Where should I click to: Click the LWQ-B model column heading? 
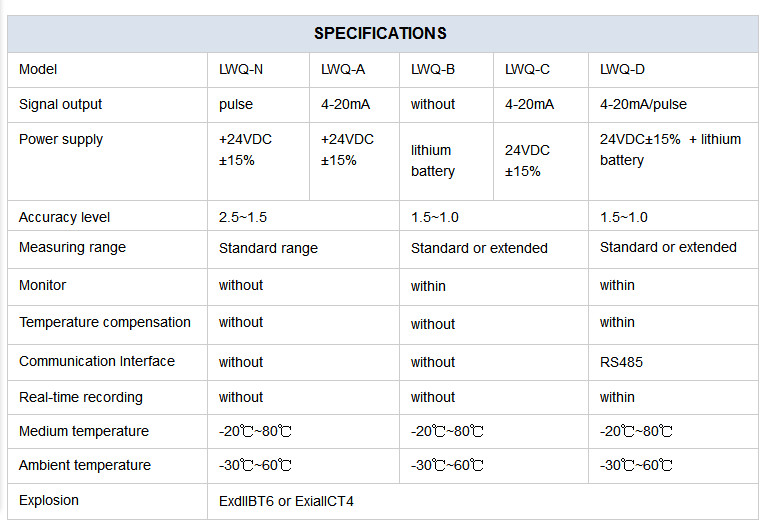(433, 70)
